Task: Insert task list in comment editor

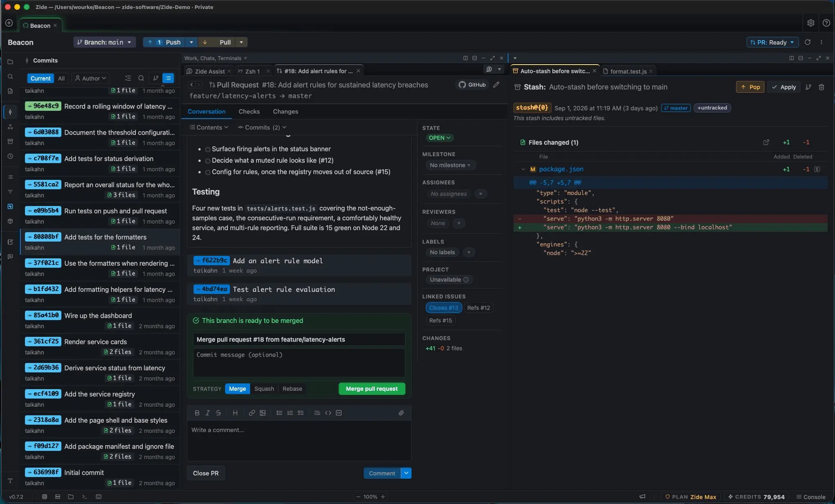Action: click(301, 413)
